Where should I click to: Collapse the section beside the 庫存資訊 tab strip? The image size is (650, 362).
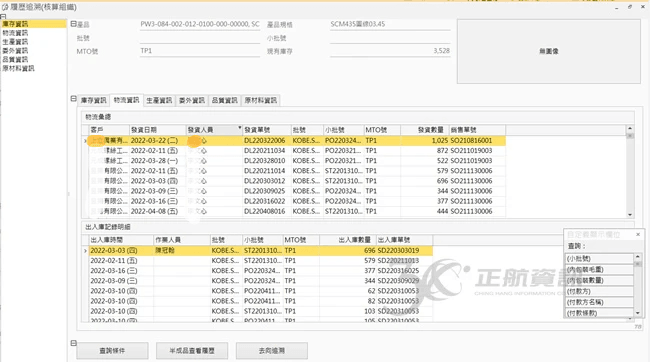(x=73, y=99)
